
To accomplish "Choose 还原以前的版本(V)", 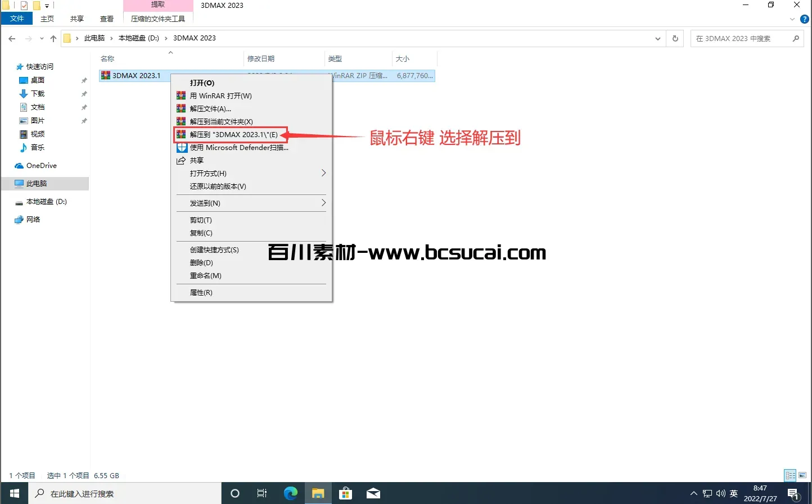I will pyautogui.click(x=251, y=186).
